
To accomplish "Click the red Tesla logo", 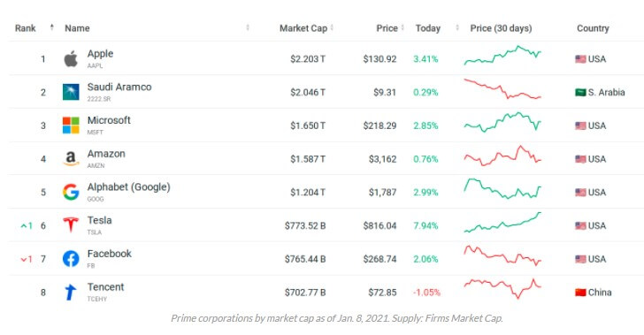I will point(71,225).
